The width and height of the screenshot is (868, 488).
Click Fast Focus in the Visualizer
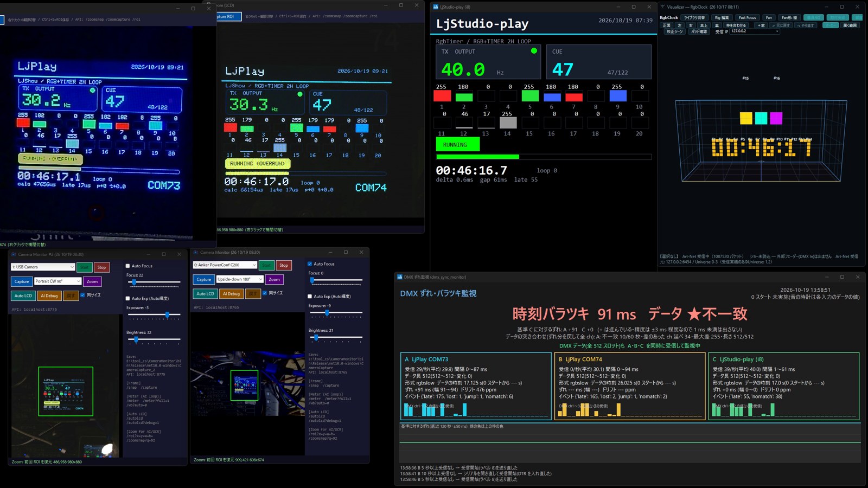click(x=747, y=17)
